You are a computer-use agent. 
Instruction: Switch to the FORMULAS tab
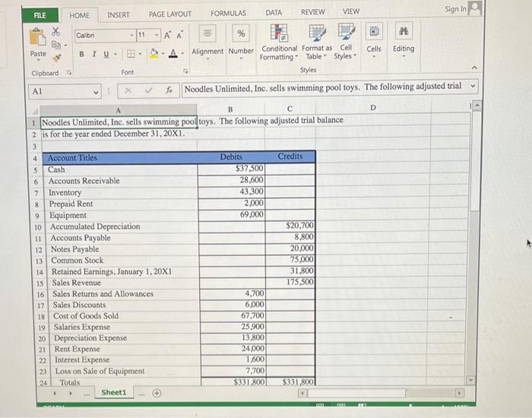(x=228, y=13)
